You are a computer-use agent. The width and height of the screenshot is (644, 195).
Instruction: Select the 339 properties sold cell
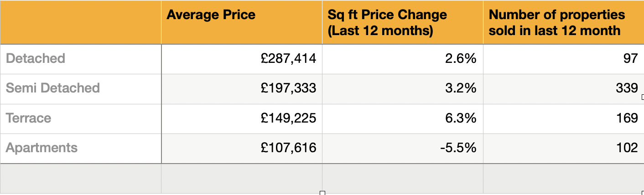[563, 88]
